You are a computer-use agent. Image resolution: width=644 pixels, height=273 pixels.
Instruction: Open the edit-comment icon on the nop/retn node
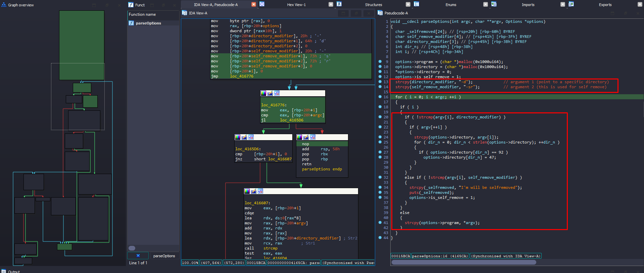[x=306, y=137]
